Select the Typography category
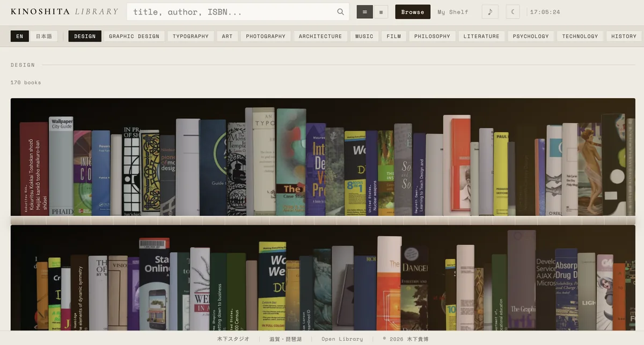Screen dimensions: 644x345 tap(191, 36)
